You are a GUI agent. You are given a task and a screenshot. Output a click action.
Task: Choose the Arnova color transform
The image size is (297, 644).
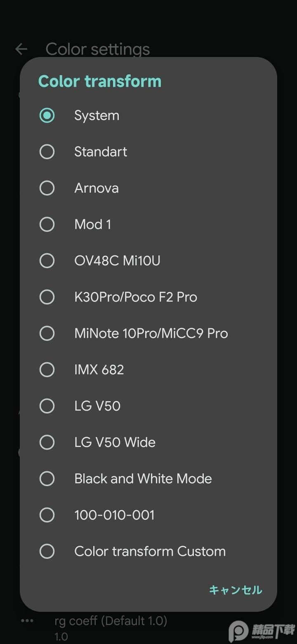click(47, 188)
